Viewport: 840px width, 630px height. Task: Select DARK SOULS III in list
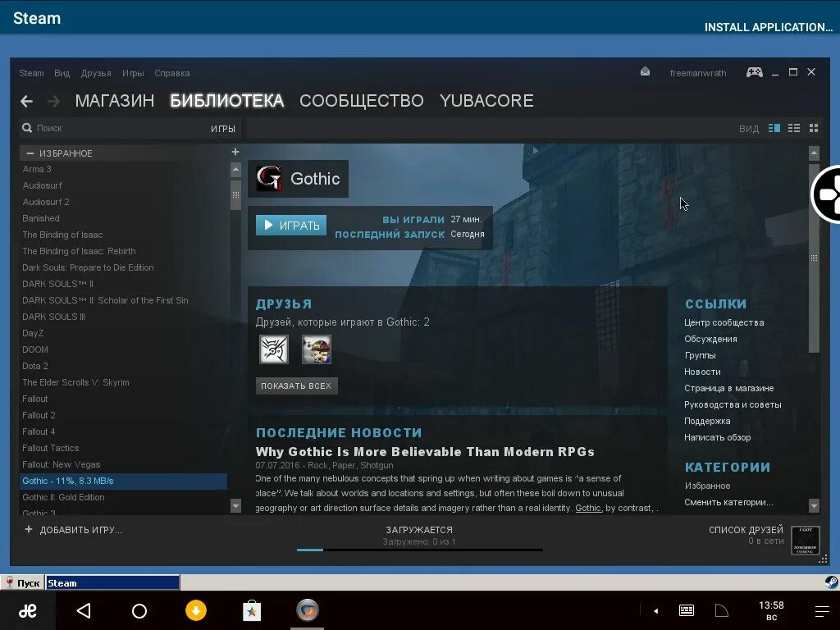point(53,317)
